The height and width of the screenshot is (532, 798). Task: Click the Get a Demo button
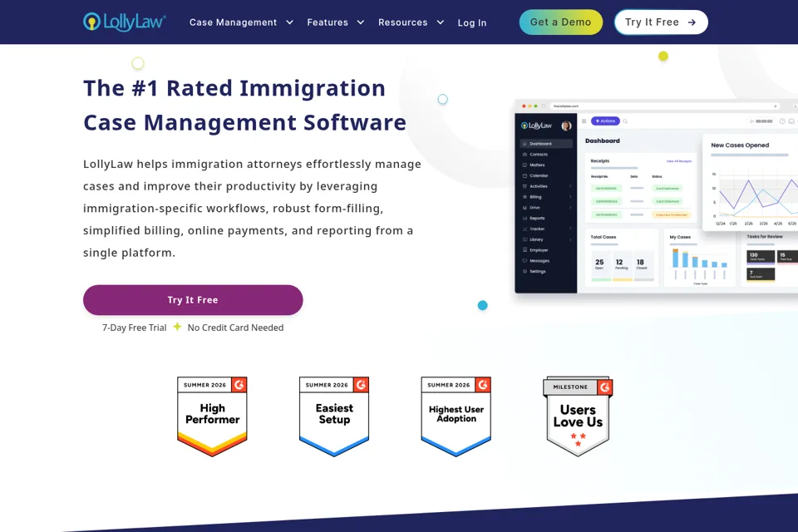561,22
